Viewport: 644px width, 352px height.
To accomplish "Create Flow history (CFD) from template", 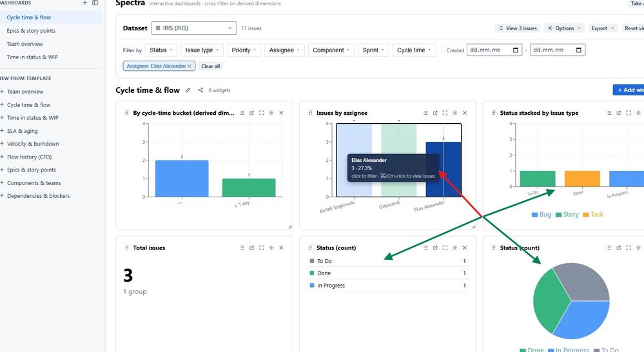I will (29, 157).
